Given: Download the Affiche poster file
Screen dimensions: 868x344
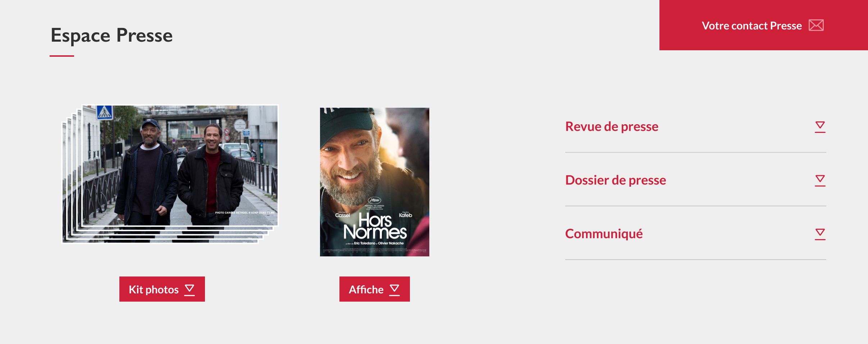Looking at the screenshot, I should 375,289.
